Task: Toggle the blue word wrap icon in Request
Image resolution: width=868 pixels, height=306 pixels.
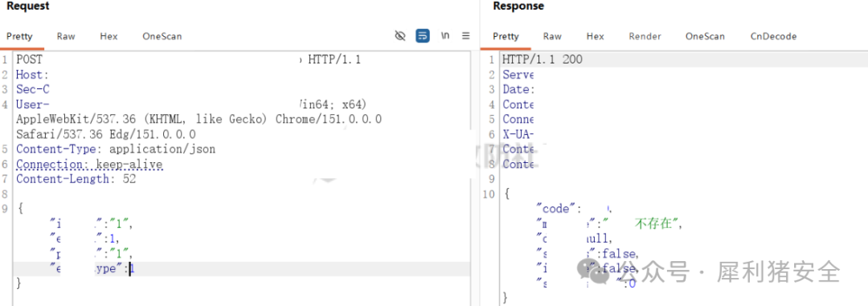Action: point(423,36)
